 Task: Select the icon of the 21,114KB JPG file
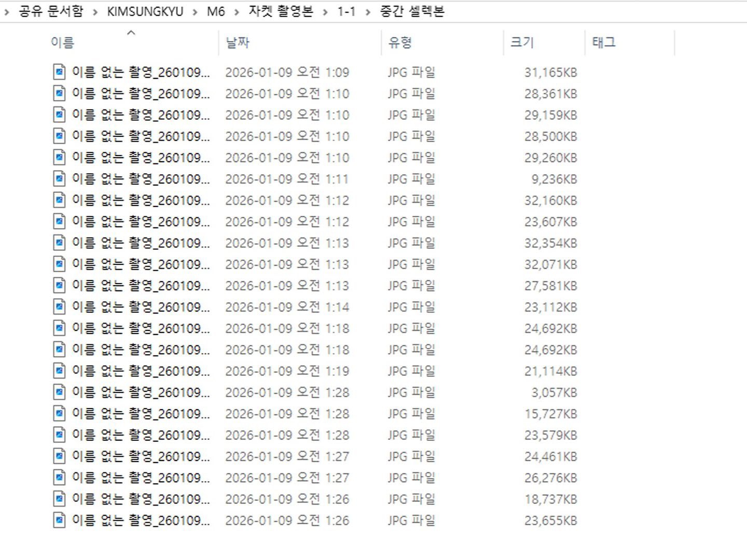tap(60, 371)
